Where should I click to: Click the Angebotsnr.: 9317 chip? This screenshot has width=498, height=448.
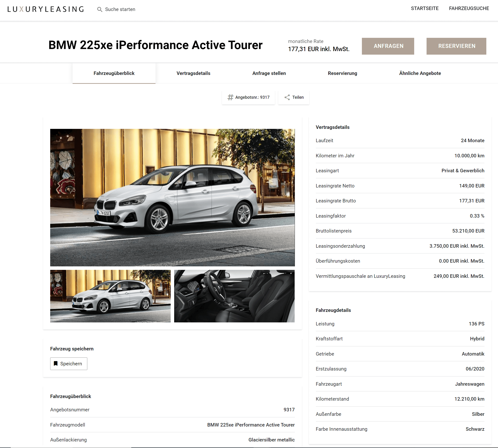(248, 97)
